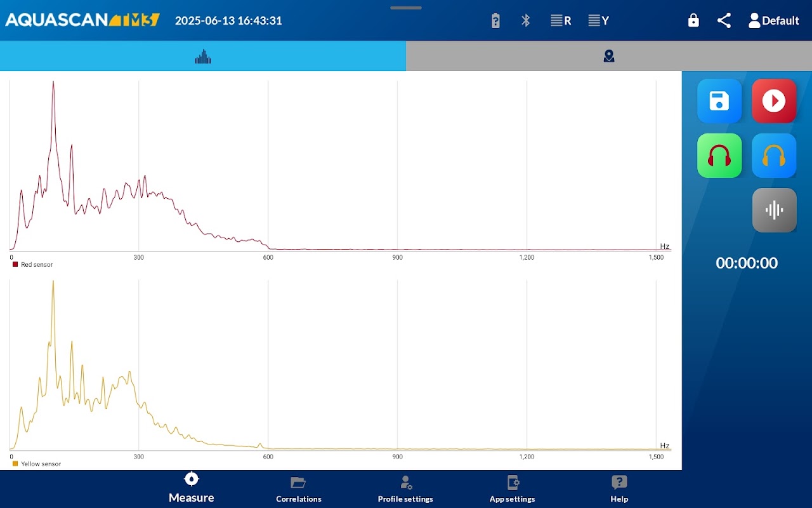Click the date and time 2025-06-13 16:43:31
The width and height of the screenshot is (812, 508).
click(228, 20)
